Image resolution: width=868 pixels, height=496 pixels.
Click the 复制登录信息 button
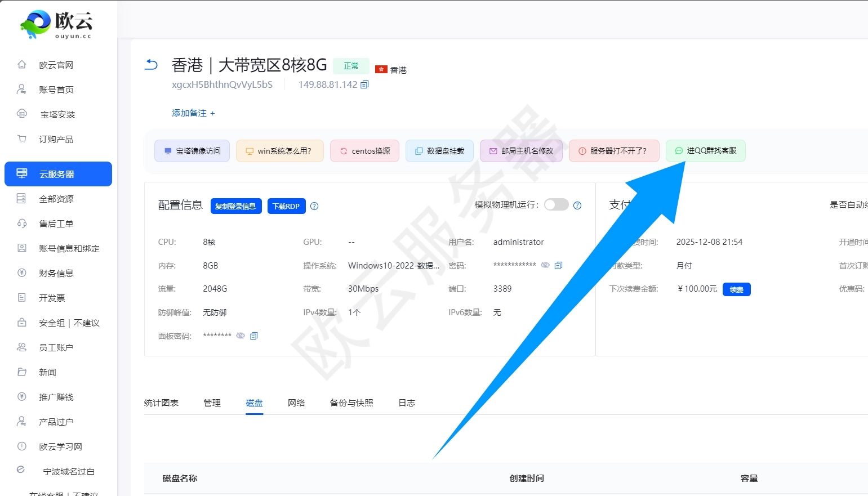[236, 206]
